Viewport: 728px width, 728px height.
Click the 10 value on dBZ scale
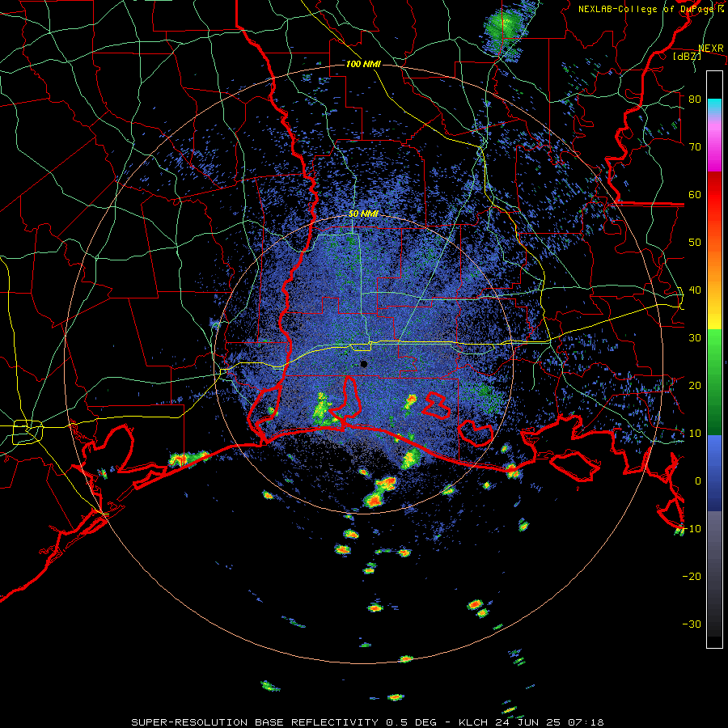(695, 434)
